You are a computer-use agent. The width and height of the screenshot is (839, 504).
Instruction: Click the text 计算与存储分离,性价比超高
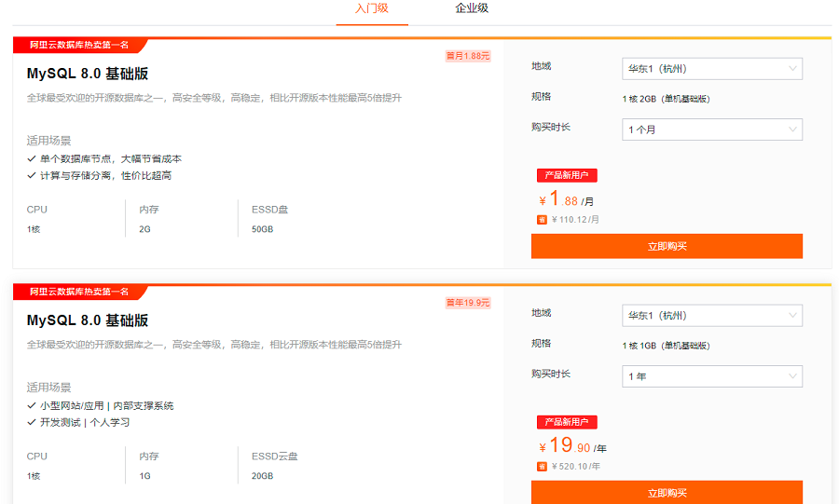106,175
